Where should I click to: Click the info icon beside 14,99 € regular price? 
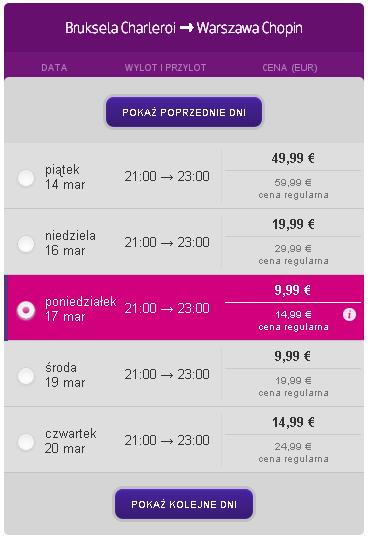coord(349,314)
